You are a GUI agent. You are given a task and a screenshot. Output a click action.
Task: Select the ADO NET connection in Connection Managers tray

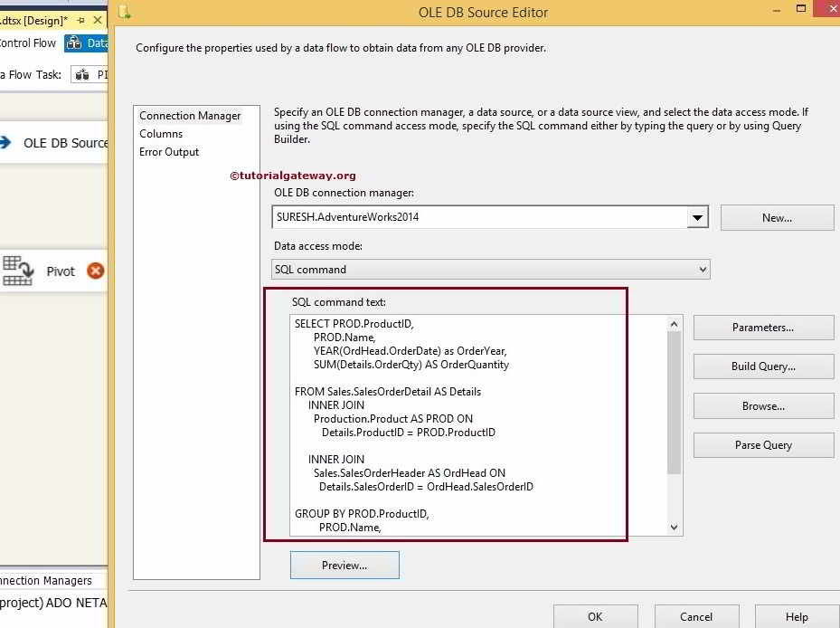(50, 603)
